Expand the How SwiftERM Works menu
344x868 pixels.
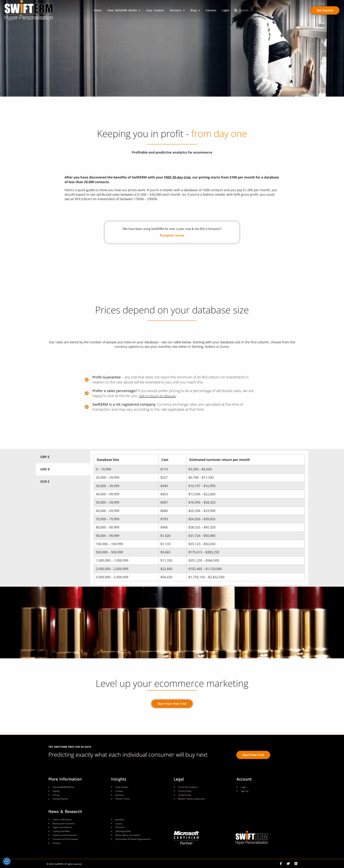124,11
